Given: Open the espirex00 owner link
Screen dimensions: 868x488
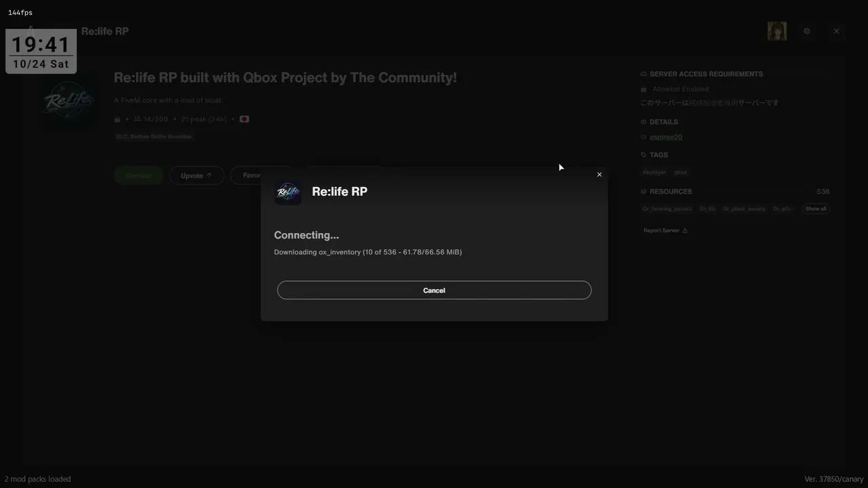Looking at the screenshot, I should (x=666, y=137).
